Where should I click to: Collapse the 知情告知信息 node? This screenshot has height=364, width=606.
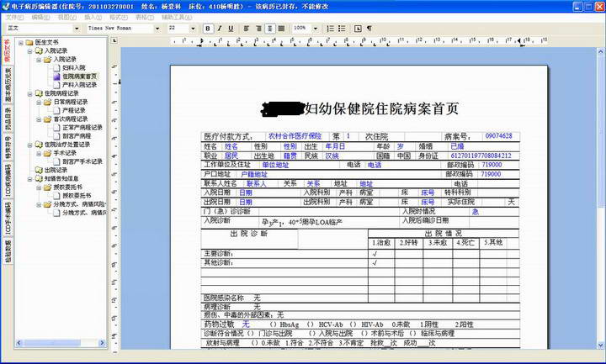coord(29,179)
